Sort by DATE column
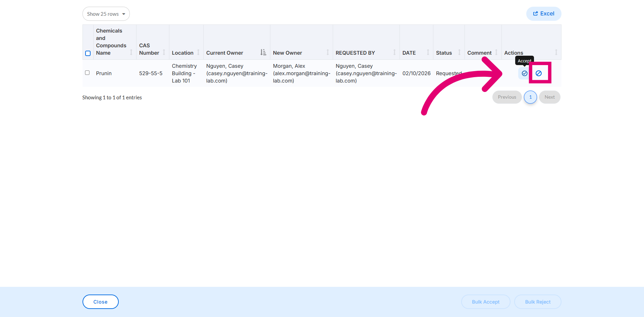This screenshot has width=644, height=317. [416, 42]
